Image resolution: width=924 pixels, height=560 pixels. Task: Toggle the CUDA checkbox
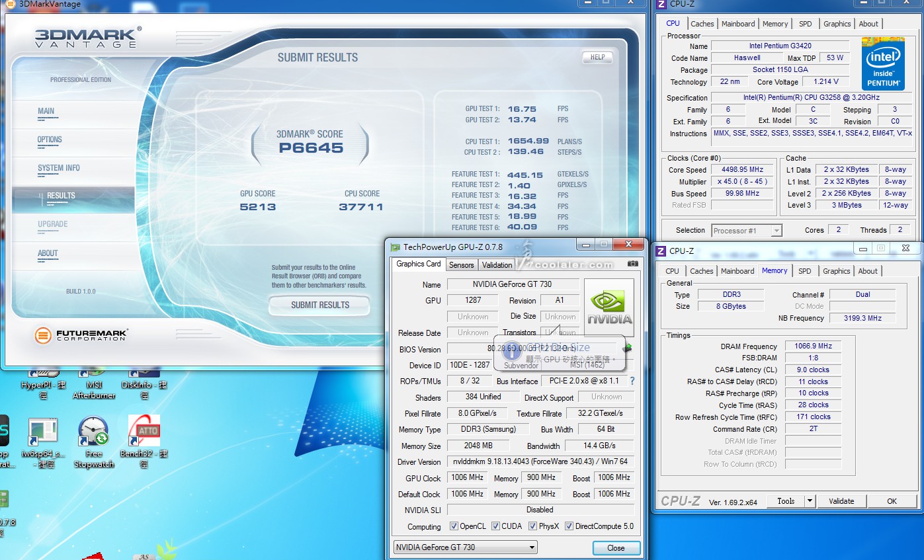pyautogui.click(x=495, y=526)
